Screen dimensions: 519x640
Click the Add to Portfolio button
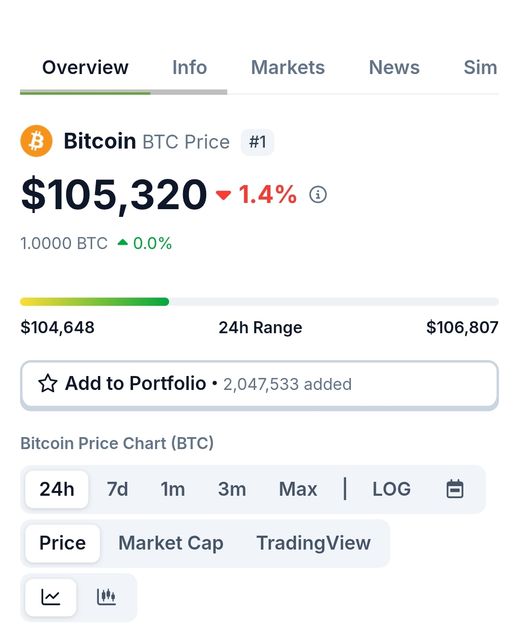(x=260, y=385)
